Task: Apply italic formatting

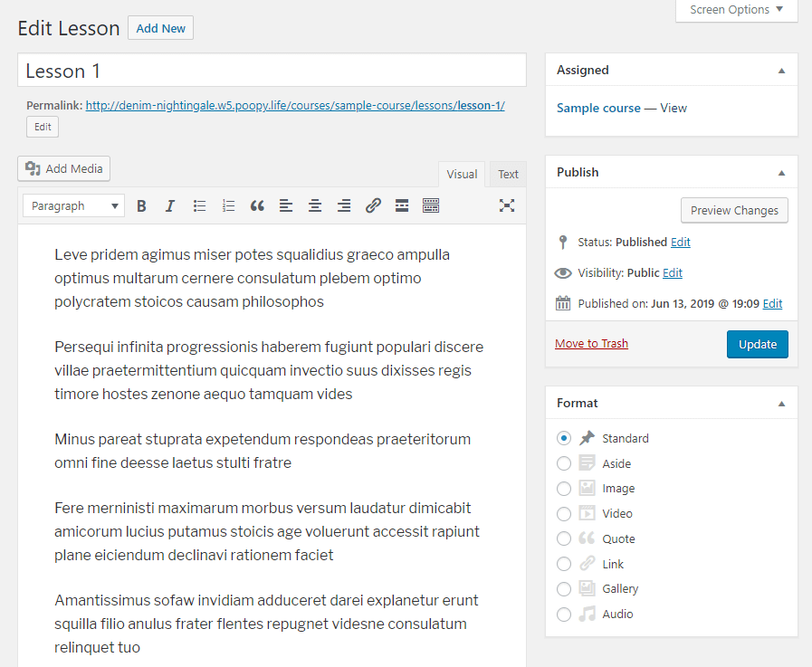Action: coord(170,205)
